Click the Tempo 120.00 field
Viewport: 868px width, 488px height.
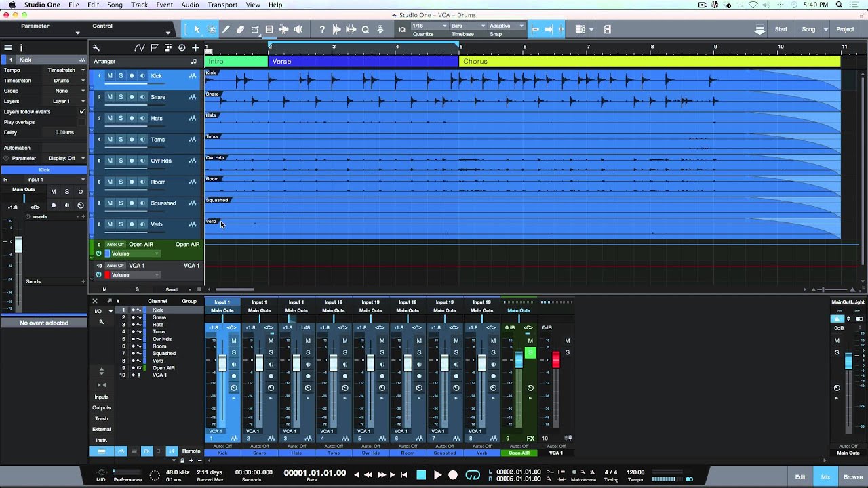pos(635,472)
